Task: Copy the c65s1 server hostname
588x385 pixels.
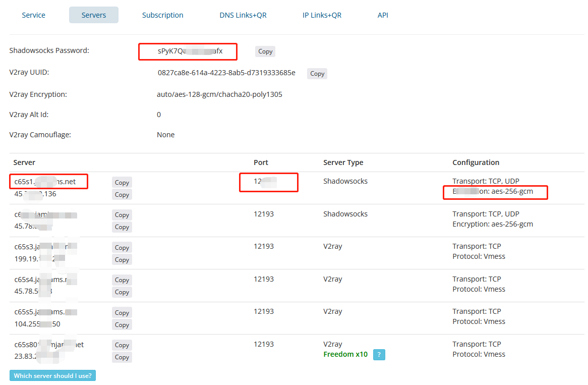Action: pos(122,183)
